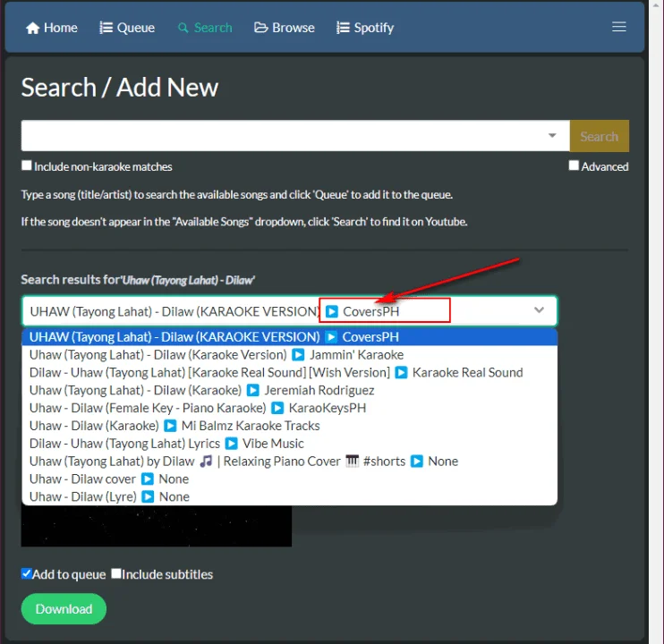The image size is (664, 644).
Task: Expand the available songs dropdown arrow
Action: point(552,136)
